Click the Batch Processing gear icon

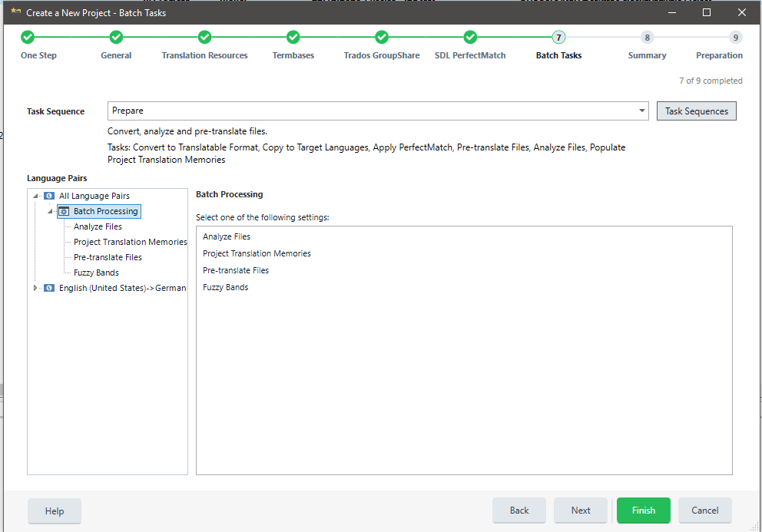coord(65,211)
